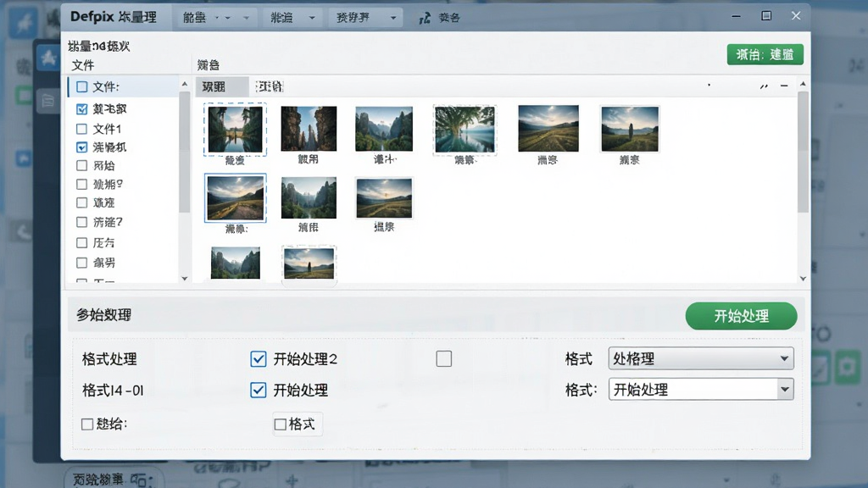Viewport: 868px width, 488px height.
Task: Click the file list vertical scrollbar thumb
Action: tap(184, 152)
